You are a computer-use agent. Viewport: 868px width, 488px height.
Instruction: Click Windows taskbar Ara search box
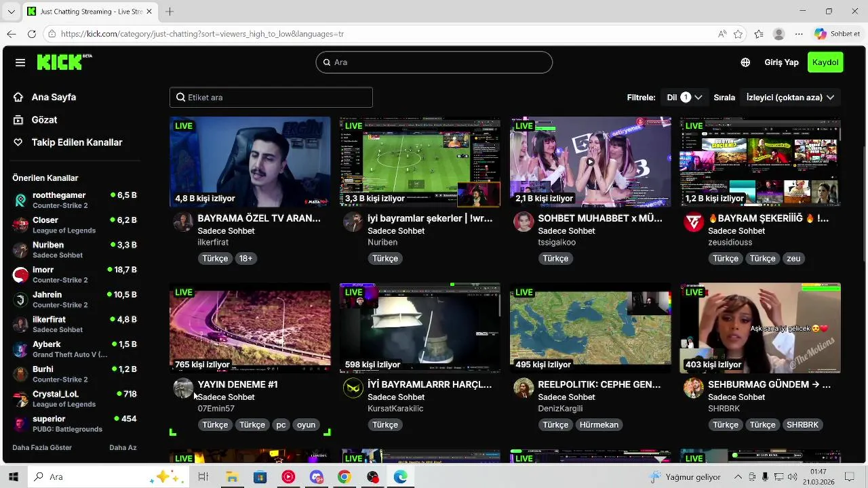pos(108,477)
